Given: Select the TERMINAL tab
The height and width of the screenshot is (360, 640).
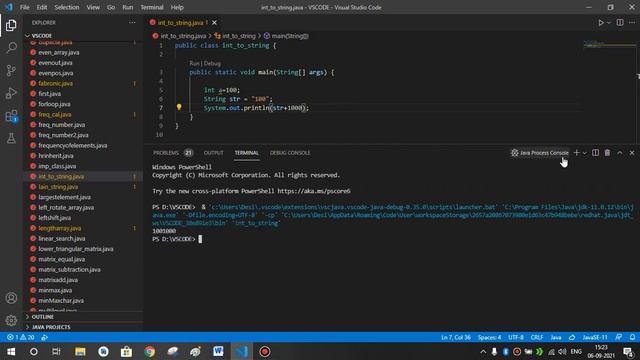Looking at the screenshot, I should (247, 153).
